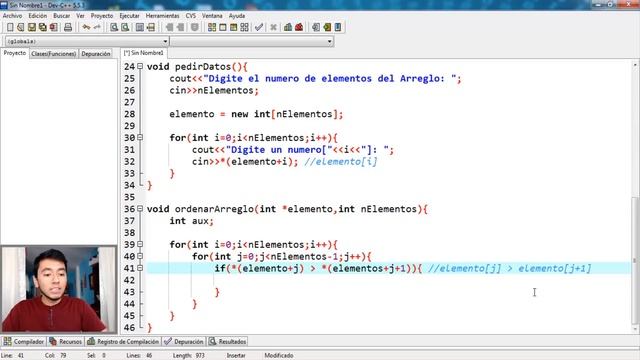Click the 'Length: 973' status bar entry
This screenshot has width=640, height=360.
tap(189, 356)
